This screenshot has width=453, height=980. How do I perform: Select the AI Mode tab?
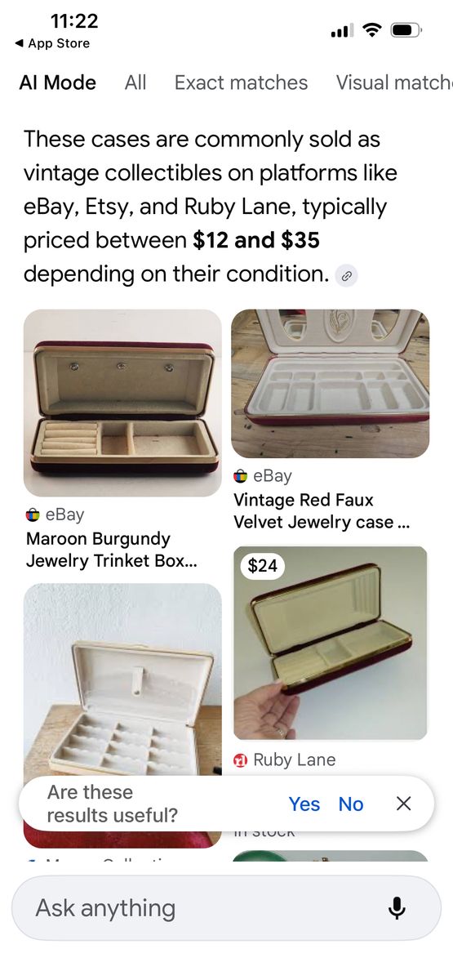tap(57, 82)
